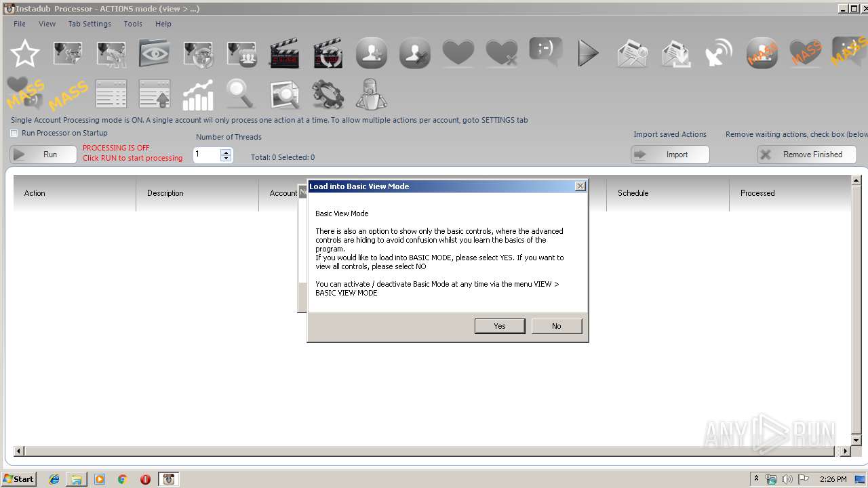Image resolution: width=868 pixels, height=488 pixels.
Task: Click the photo with refresh arrows icon
Action: point(198,53)
